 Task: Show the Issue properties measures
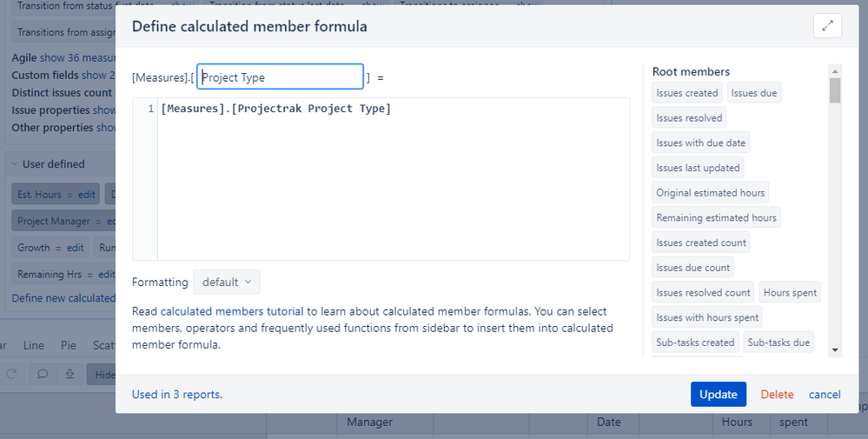tap(103, 110)
